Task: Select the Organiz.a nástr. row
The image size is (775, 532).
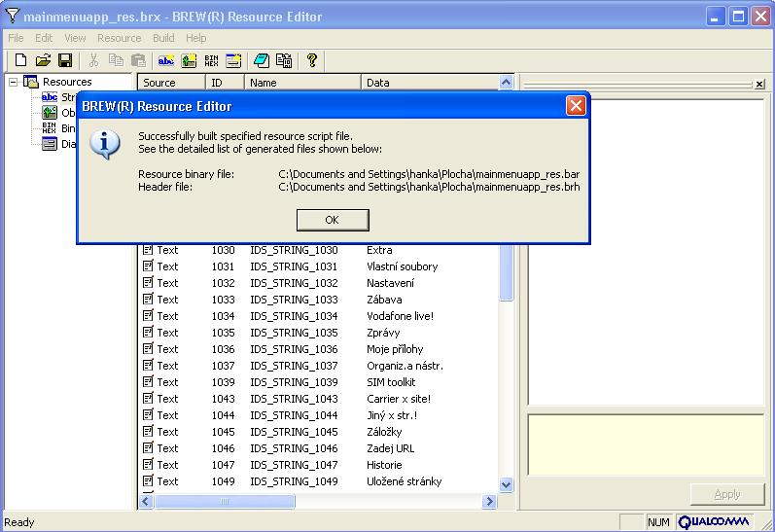Action: pos(316,366)
